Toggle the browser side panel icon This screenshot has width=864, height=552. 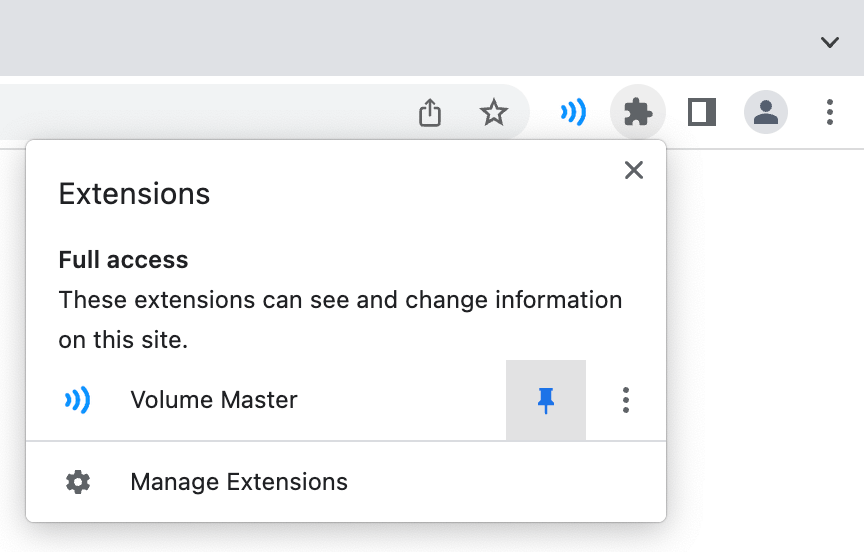702,112
